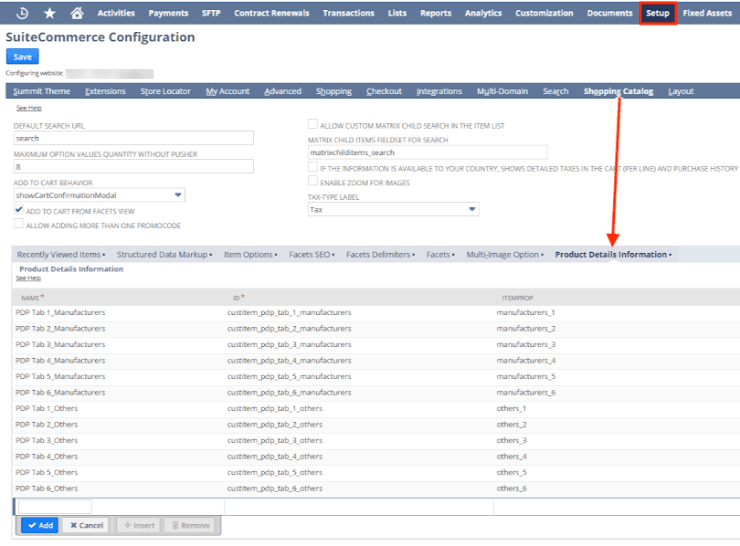Open Product Details Information subtab
740x546 pixels.
coord(613,255)
